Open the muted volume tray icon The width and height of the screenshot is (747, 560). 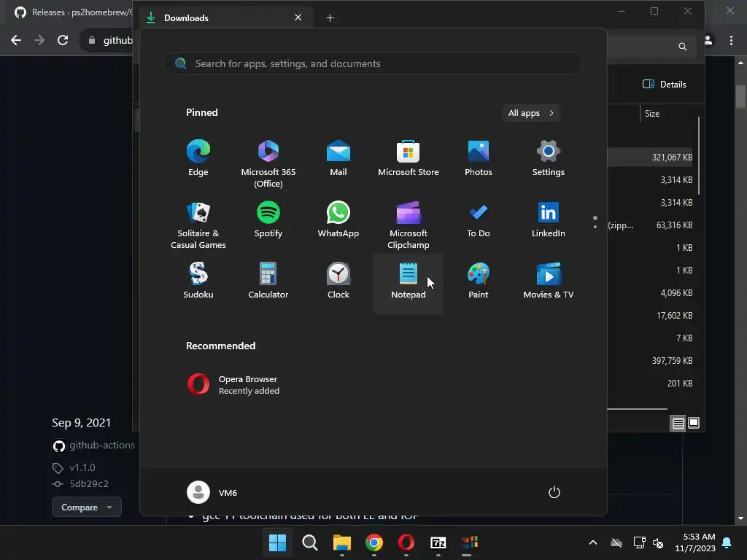[658, 542]
